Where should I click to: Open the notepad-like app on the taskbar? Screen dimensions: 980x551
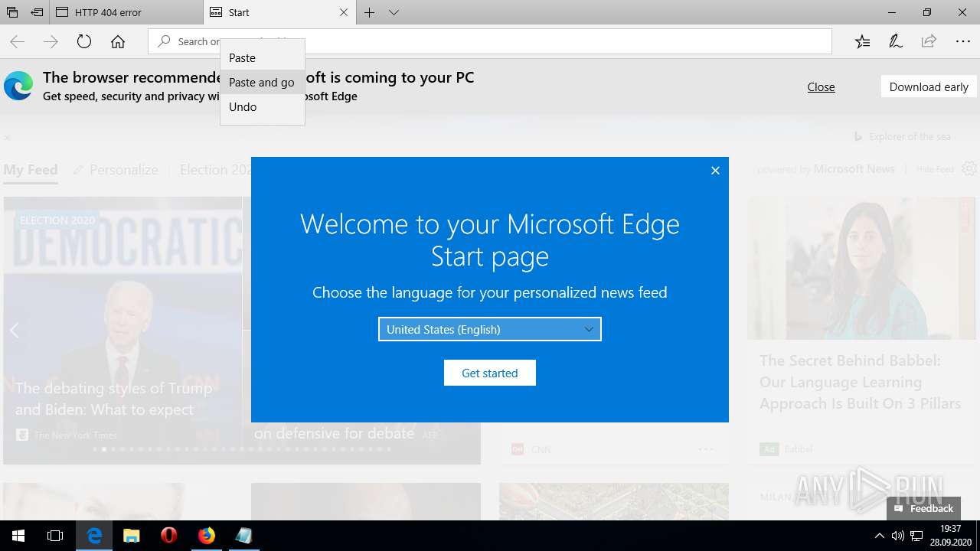pyautogui.click(x=244, y=536)
